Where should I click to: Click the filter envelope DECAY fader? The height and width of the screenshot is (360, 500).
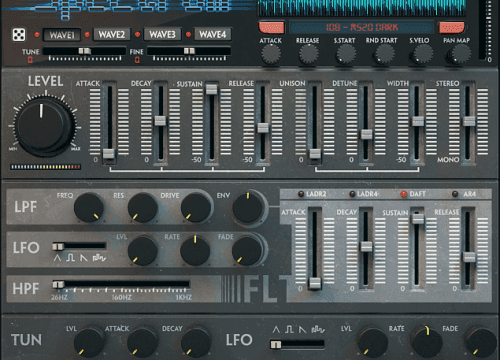366,247
